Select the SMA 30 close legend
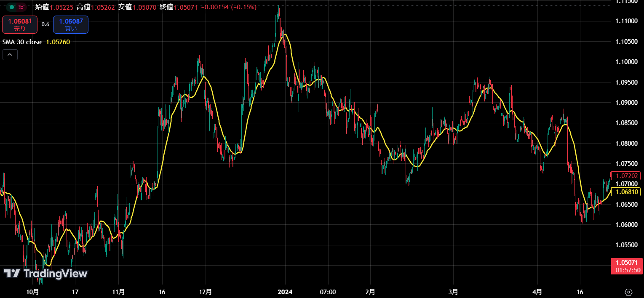The height and width of the screenshot is (298, 644). coord(22,42)
